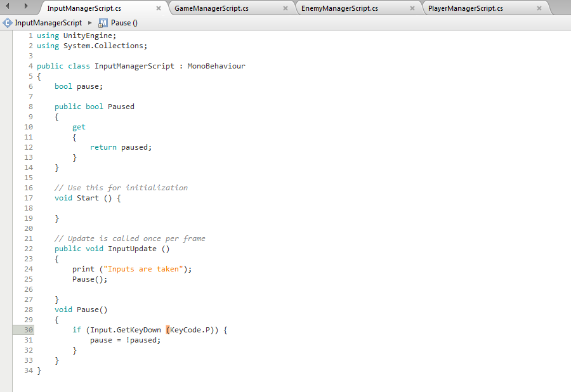This screenshot has width=571, height=392.
Task: Click 'return paused;' statement
Action: [x=121, y=147]
